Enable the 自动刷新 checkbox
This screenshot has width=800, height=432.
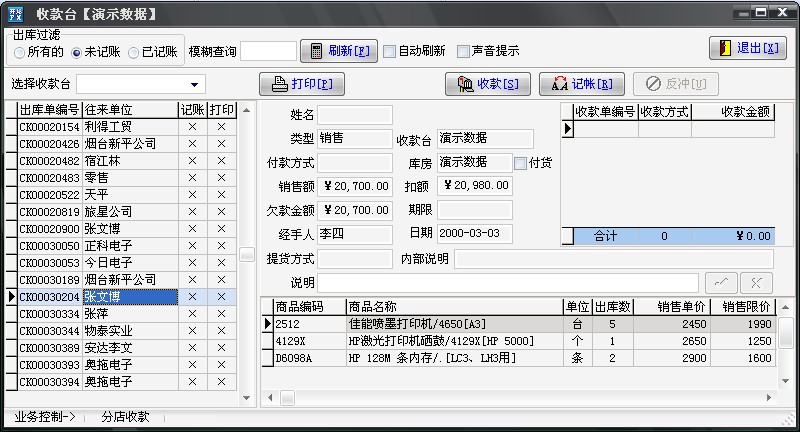pyautogui.click(x=389, y=52)
